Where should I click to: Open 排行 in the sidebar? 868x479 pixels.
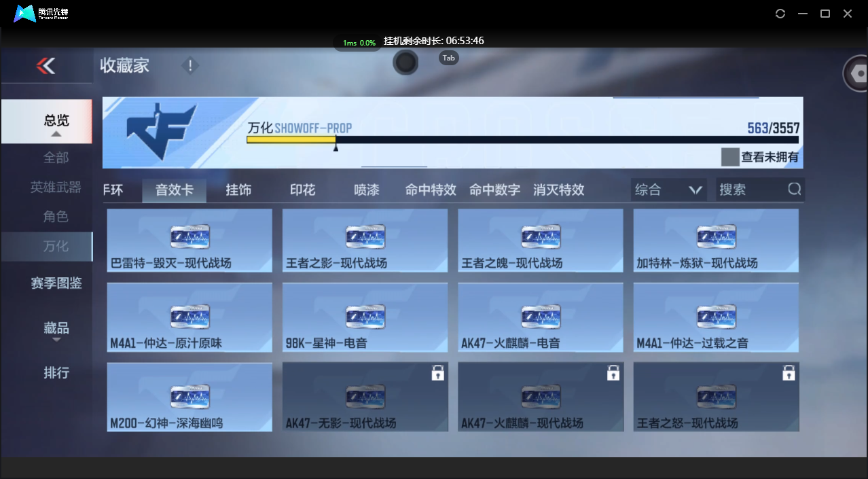click(56, 372)
